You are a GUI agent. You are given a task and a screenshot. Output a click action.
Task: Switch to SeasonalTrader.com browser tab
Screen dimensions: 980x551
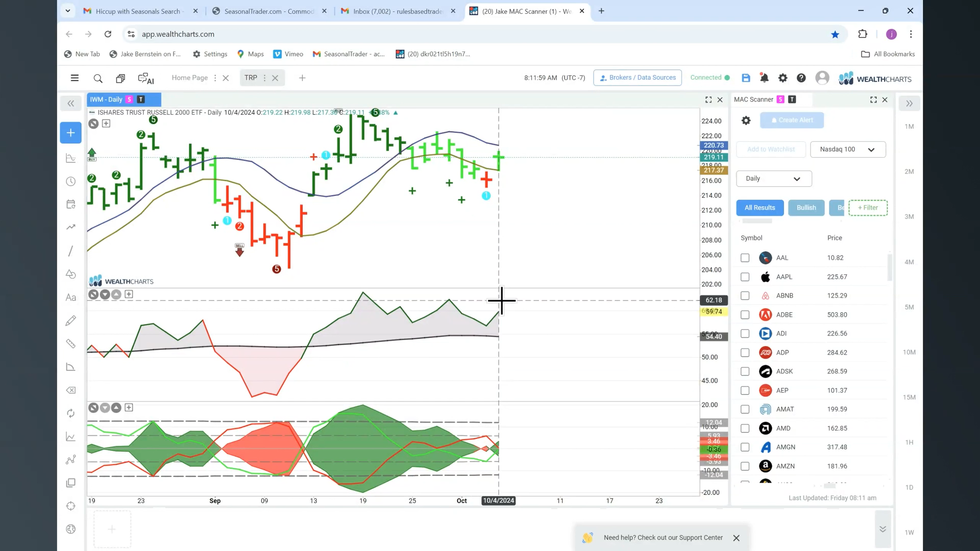269,11
